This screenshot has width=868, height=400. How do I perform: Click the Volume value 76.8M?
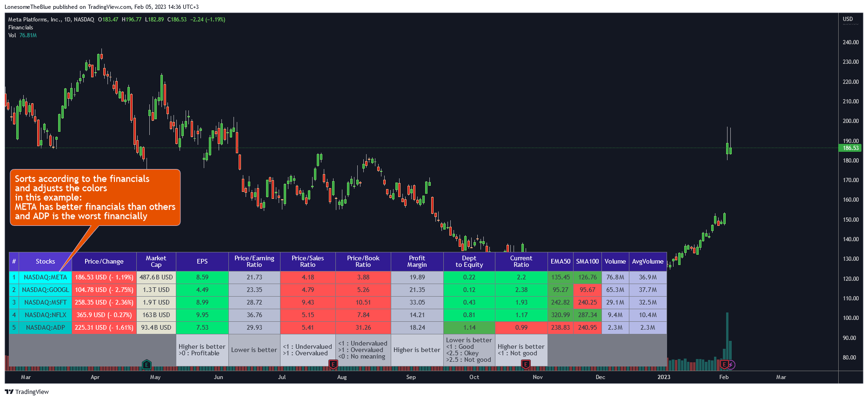pos(615,278)
